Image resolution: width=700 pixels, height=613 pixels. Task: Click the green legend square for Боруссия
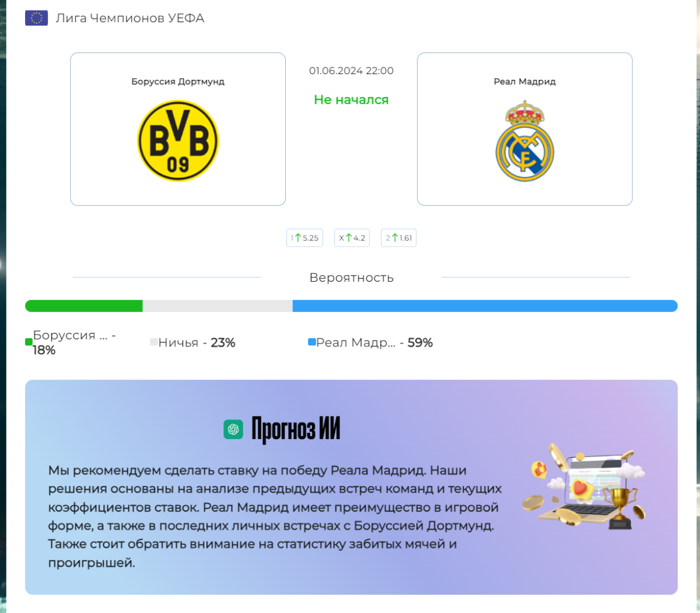[29, 342]
